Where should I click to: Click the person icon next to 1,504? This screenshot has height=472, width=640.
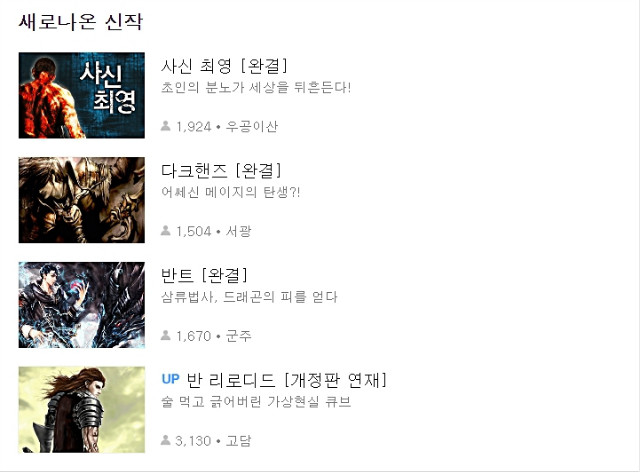click(x=165, y=231)
